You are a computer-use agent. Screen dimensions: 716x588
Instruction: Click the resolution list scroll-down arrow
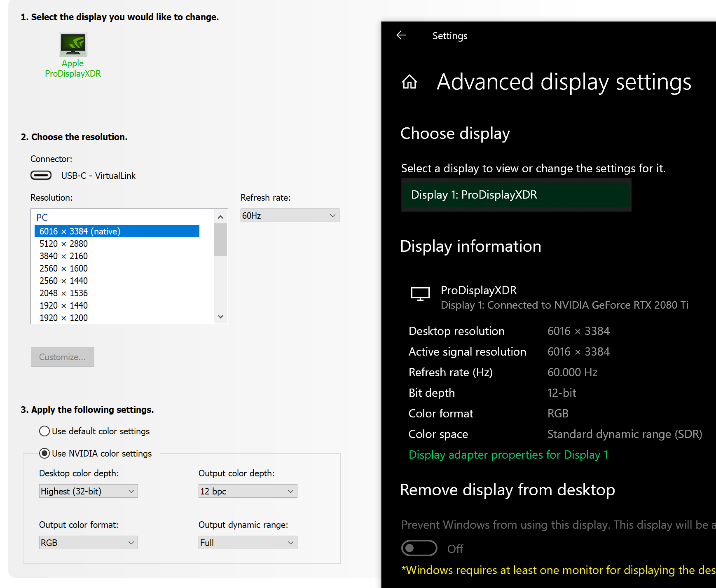[x=220, y=316]
